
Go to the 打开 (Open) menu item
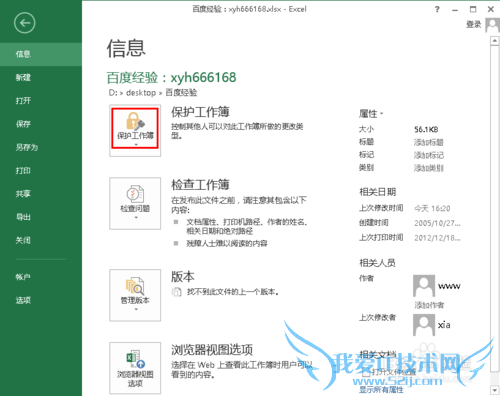[41, 101]
